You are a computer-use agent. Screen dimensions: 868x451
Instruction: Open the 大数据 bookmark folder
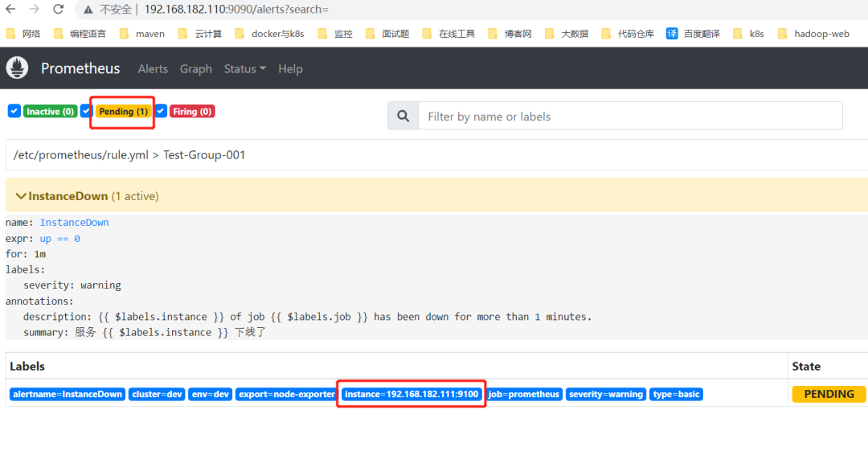click(x=567, y=34)
